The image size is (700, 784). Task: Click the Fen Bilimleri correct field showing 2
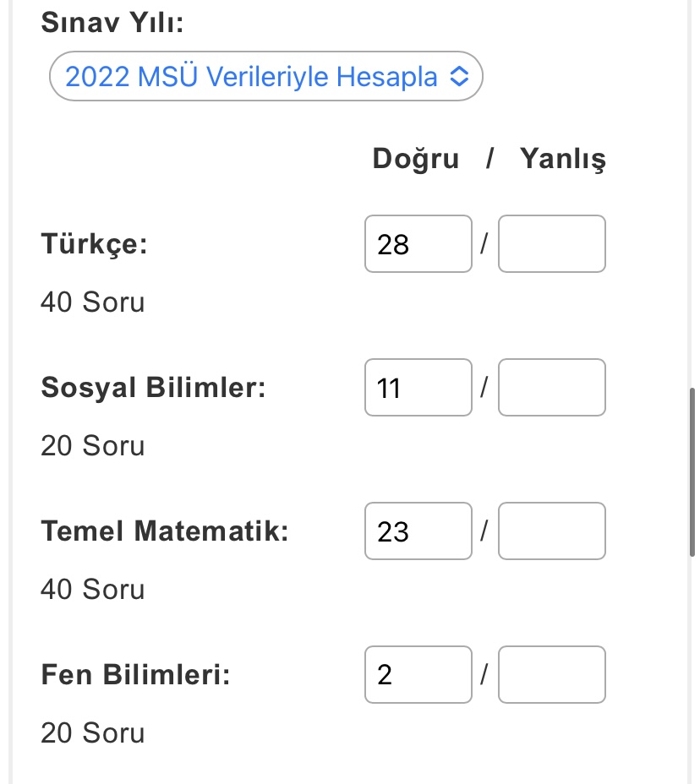click(x=418, y=675)
